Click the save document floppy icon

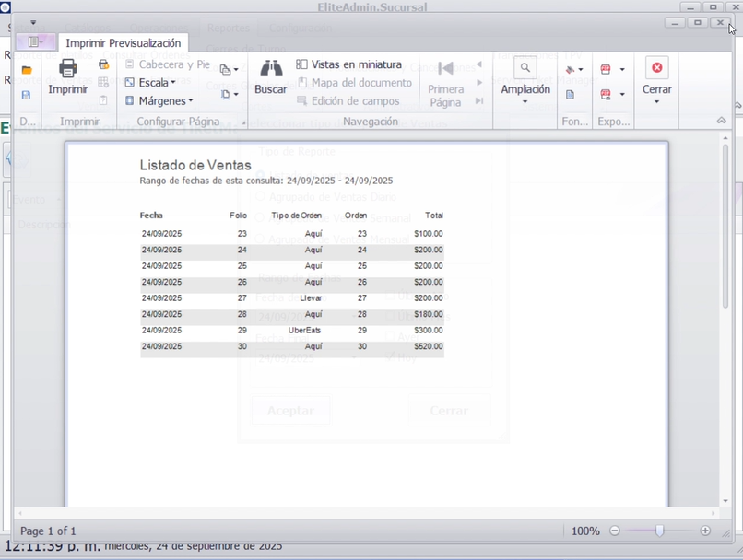coord(27,95)
